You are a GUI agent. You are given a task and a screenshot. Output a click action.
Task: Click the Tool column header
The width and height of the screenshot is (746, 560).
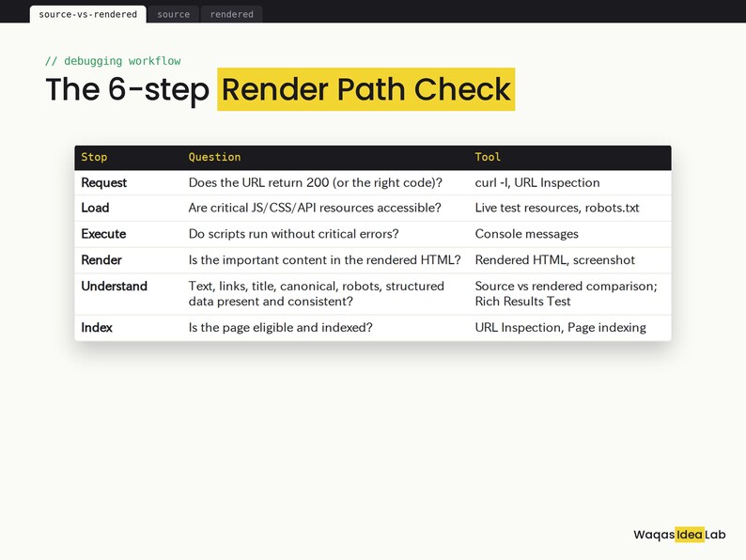488,158
